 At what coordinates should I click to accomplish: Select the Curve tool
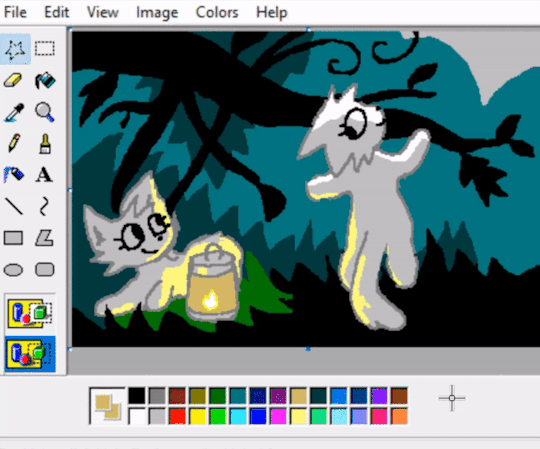click(x=44, y=206)
